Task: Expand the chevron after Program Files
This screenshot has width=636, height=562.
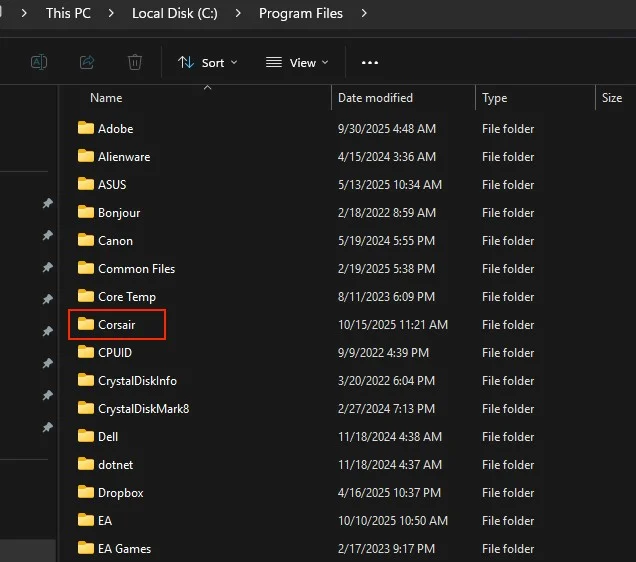Action: (x=364, y=13)
